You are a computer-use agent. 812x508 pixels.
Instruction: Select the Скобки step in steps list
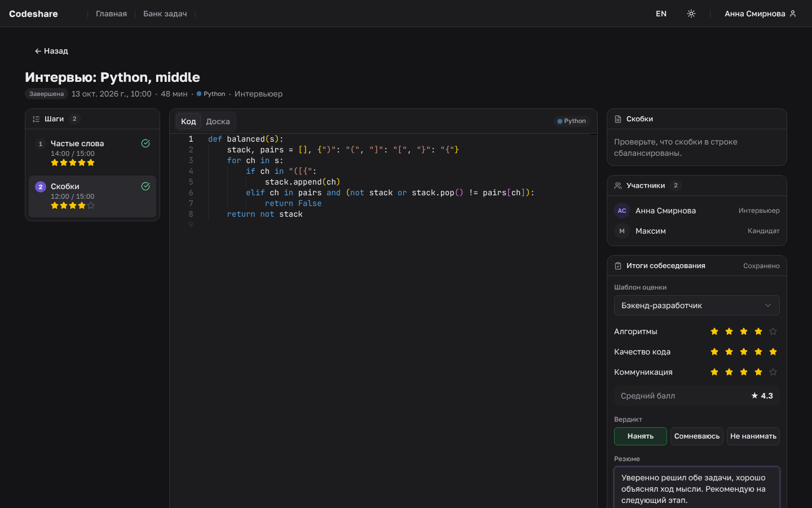[92, 196]
